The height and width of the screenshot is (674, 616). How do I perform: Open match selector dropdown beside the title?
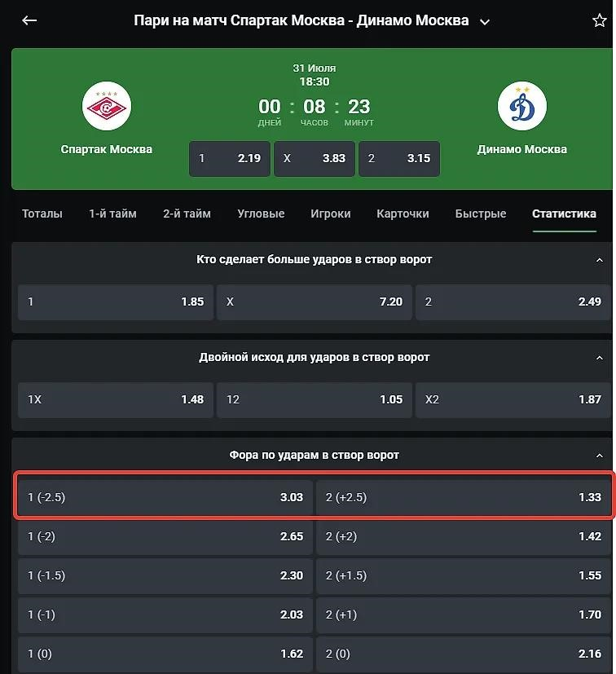click(x=485, y=21)
